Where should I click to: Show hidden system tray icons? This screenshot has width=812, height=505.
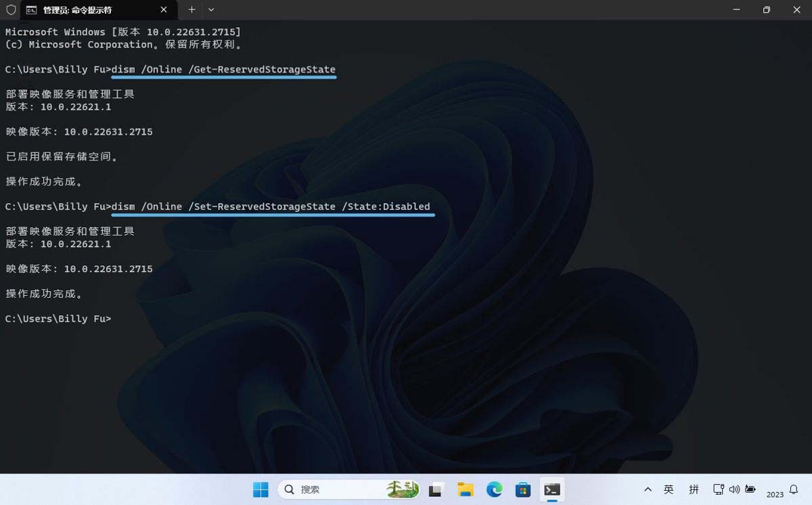point(648,489)
